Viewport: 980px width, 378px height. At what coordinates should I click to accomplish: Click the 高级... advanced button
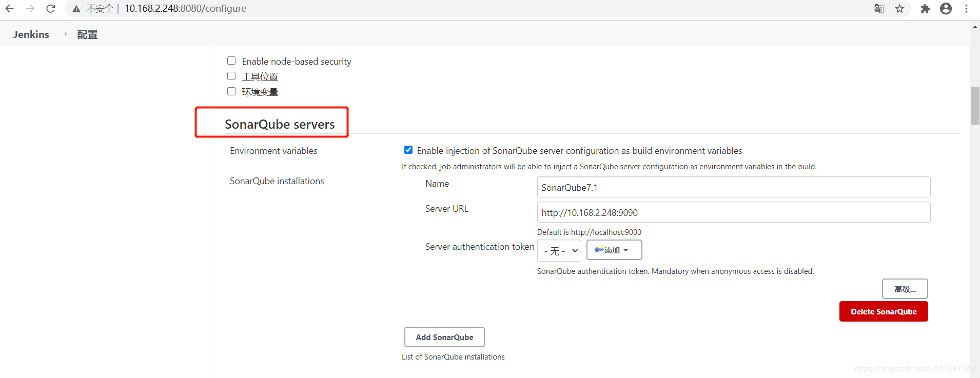(x=905, y=289)
